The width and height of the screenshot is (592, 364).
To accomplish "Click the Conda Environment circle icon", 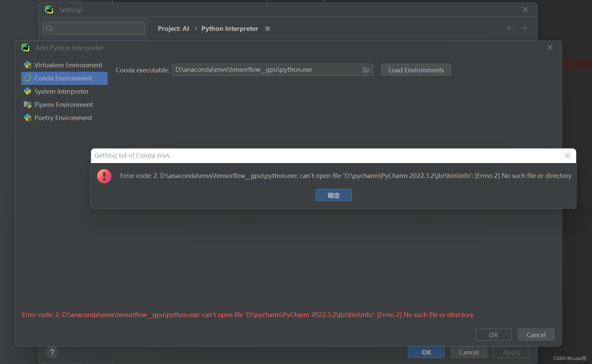I will coord(27,78).
